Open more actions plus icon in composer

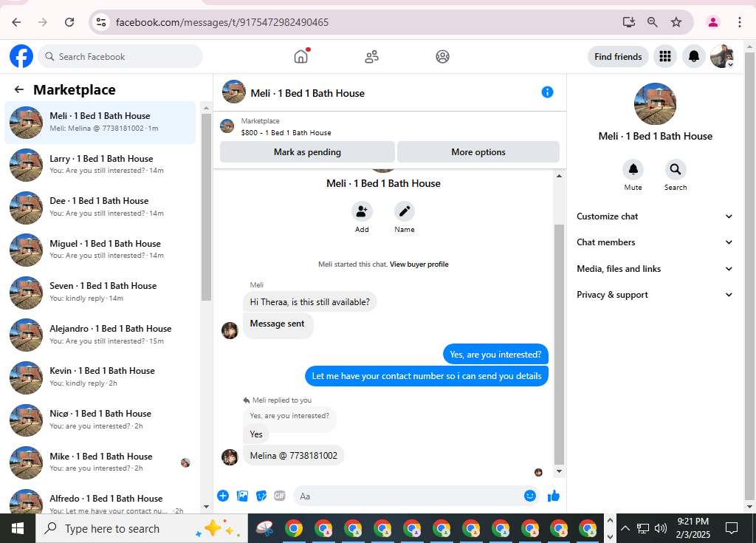click(x=223, y=496)
